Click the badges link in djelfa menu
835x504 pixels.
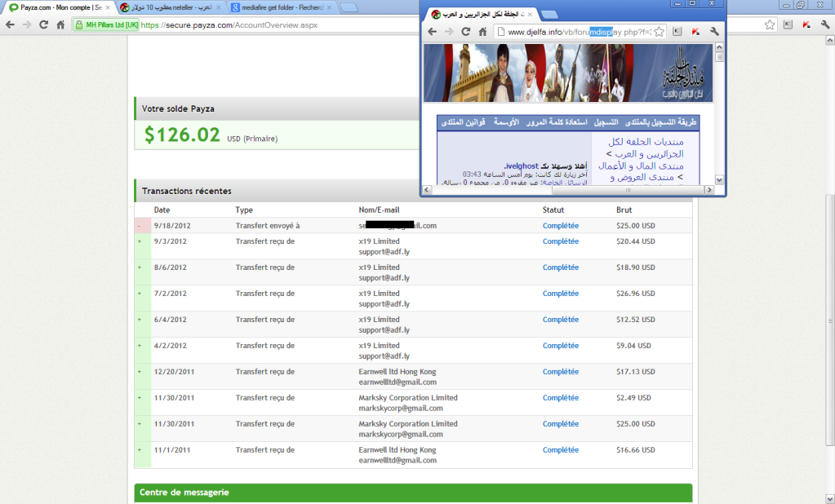pyautogui.click(x=506, y=122)
